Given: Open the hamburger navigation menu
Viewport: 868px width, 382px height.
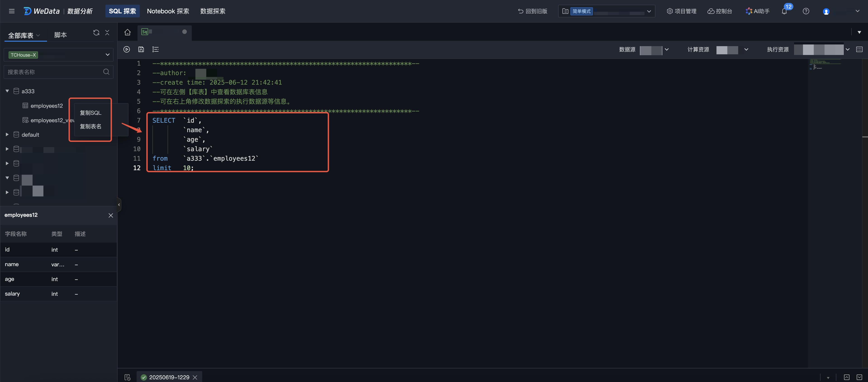Looking at the screenshot, I should (x=12, y=11).
